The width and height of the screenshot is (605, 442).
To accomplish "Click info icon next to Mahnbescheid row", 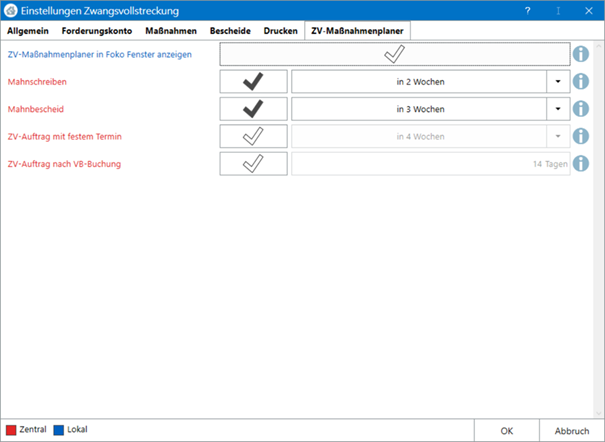I will click(582, 109).
